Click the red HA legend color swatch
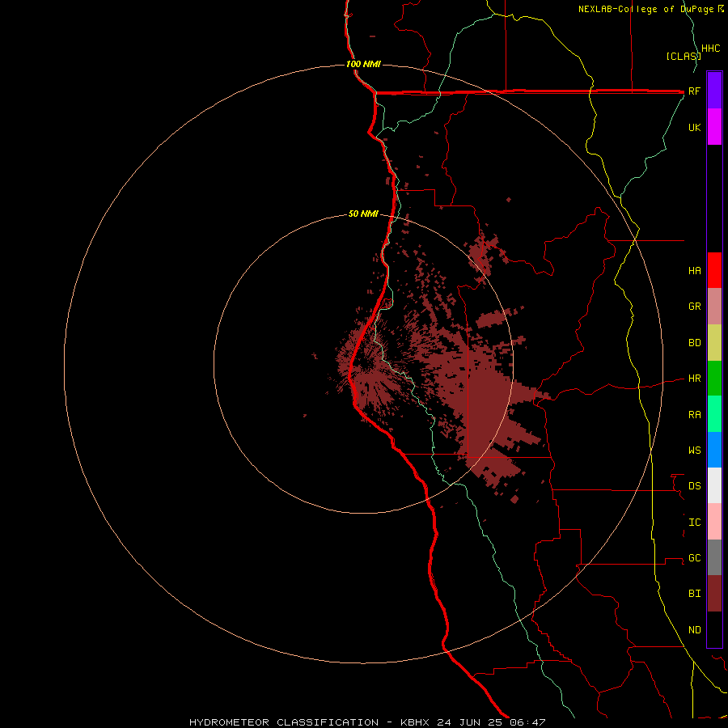The image size is (728, 728). coord(714,270)
